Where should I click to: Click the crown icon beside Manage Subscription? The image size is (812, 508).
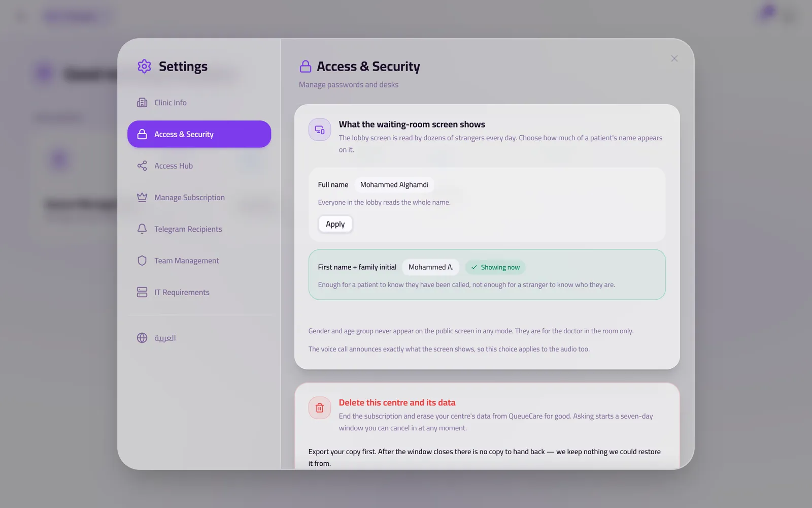[x=142, y=198]
